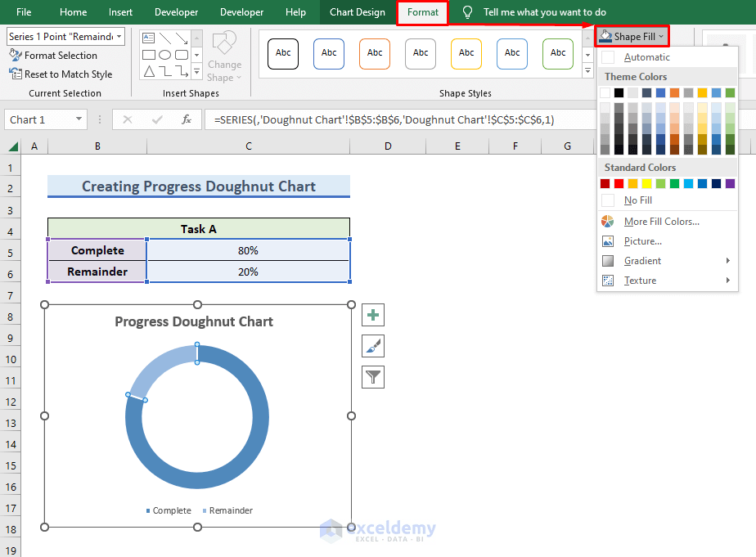Choose No Fill from the Shape Fill menu

tap(637, 200)
